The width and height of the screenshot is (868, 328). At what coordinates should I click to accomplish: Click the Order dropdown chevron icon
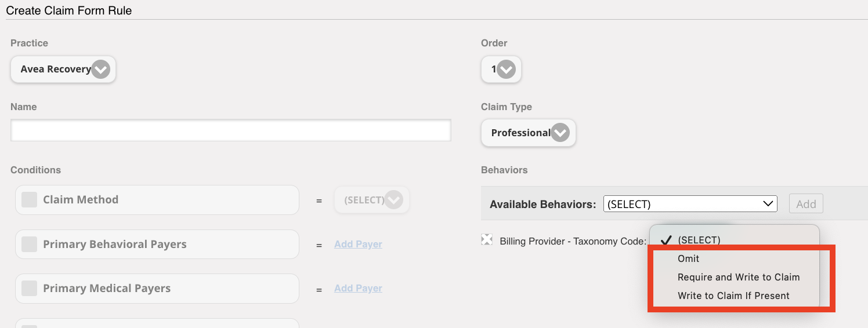(x=506, y=70)
